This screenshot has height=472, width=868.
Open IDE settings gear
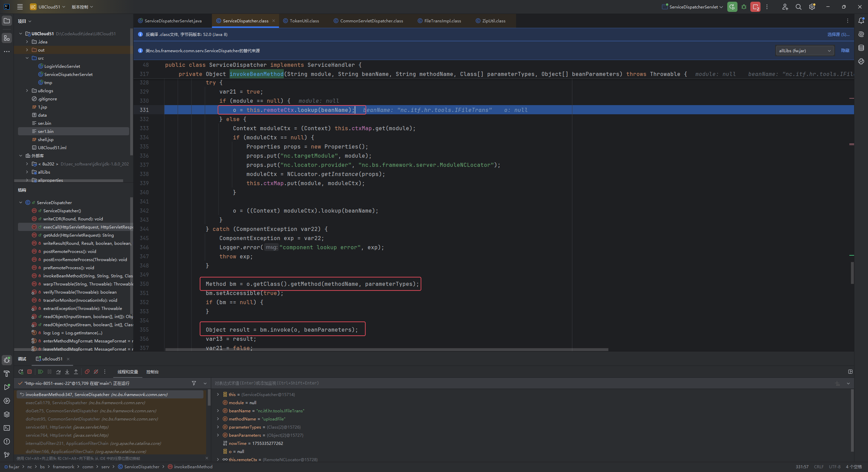tap(812, 7)
